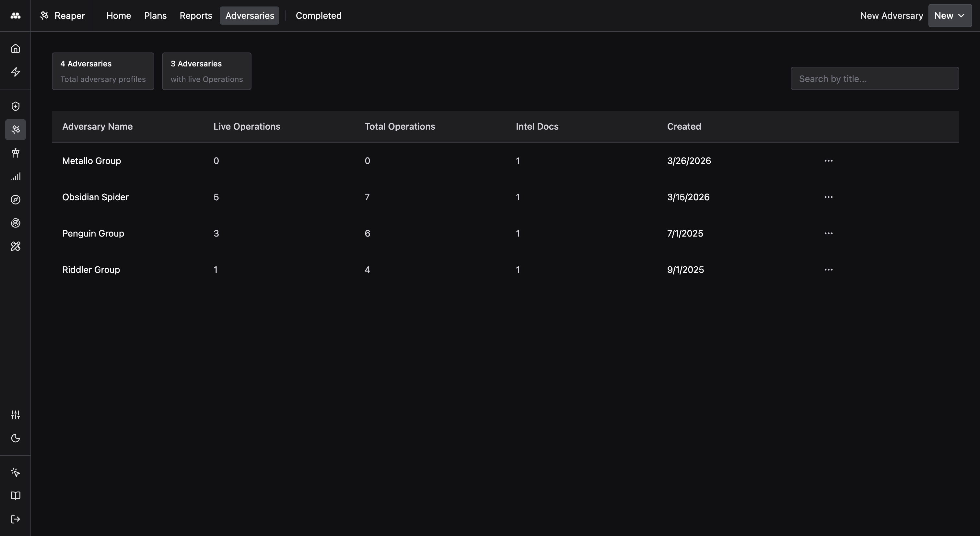
Task: View statistics via the bar-chart sidebar icon
Action: [x=15, y=176]
